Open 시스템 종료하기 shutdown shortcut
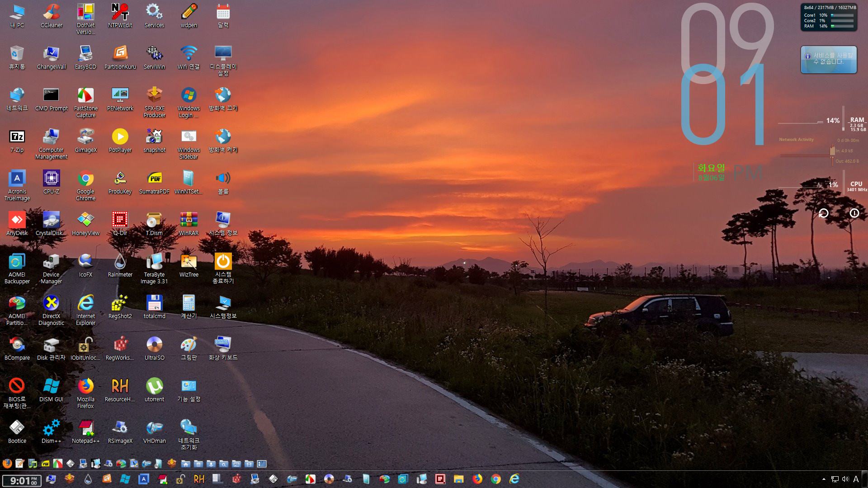The height and width of the screenshot is (488, 868). click(x=223, y=269)
